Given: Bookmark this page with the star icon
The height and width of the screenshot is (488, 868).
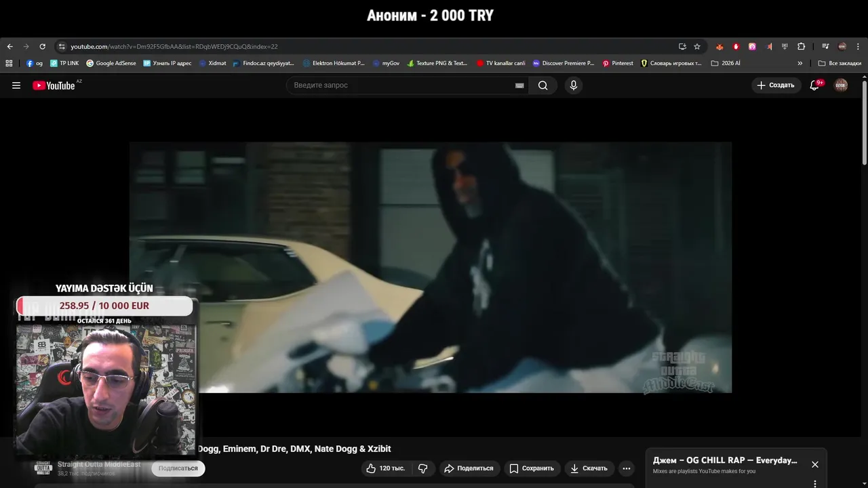Looking at the screenshot, I should pyautogui.click(x=697, y=47).
